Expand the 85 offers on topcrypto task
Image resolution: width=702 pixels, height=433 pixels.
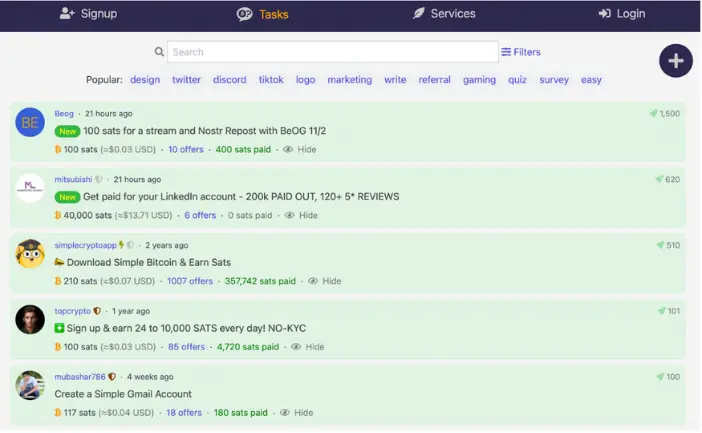tap(186, 347)
